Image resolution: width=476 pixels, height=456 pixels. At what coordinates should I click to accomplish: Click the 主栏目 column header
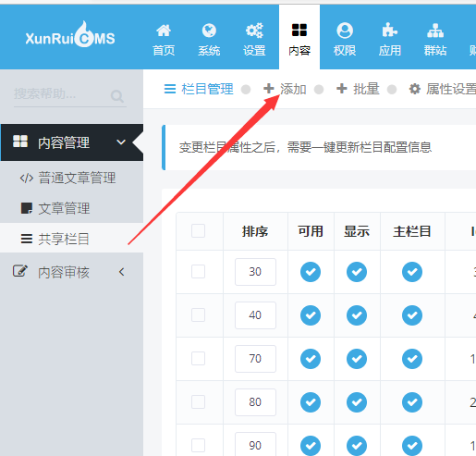412,231
